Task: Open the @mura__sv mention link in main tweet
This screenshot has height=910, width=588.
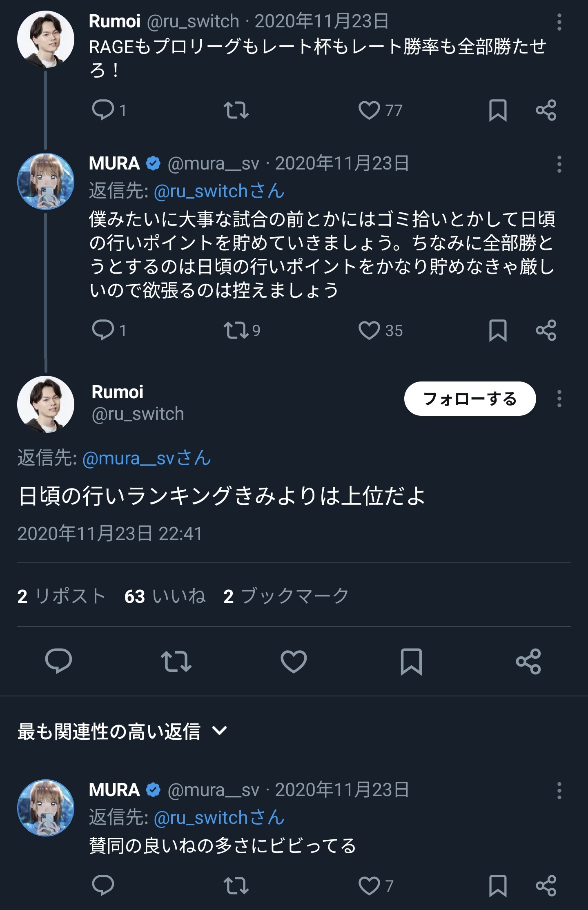Action: [147, 458]
